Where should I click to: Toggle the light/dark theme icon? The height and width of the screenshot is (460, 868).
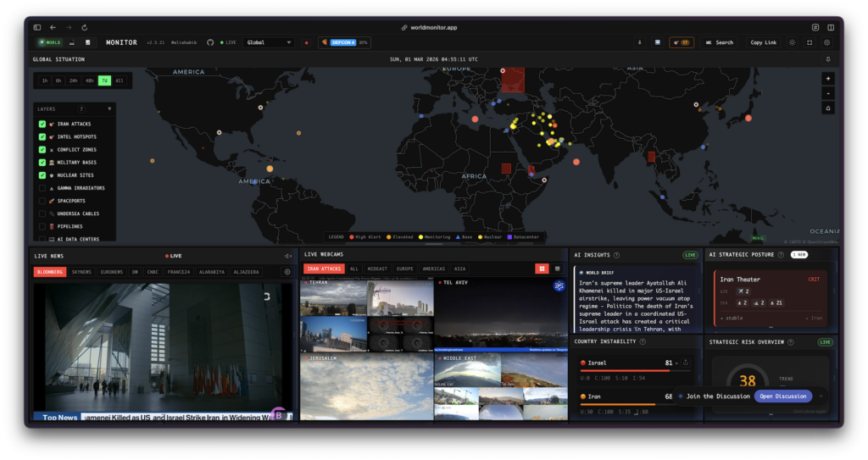click(x=793, y=42)
